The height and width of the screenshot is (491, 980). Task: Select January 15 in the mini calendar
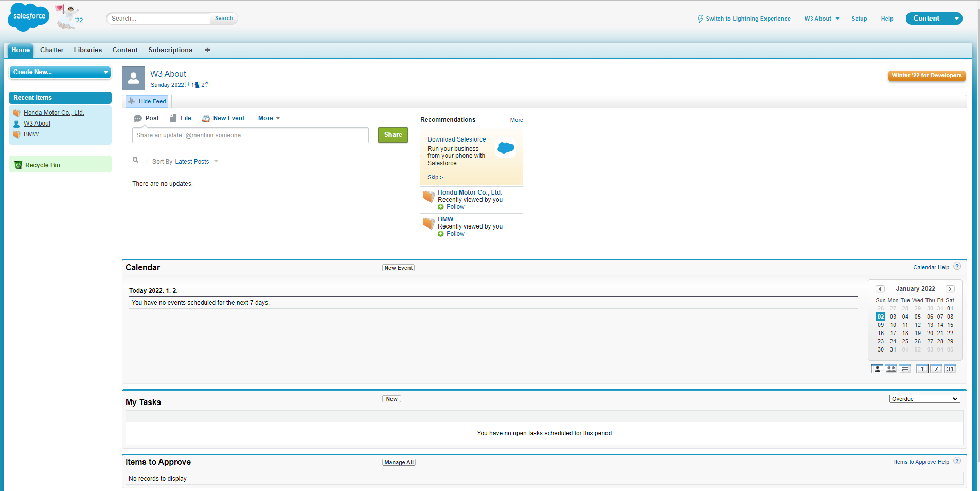coord(950,325)
